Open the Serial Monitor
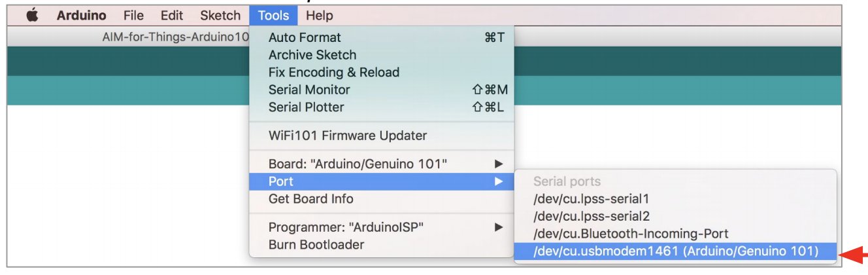The width and height of the screenshot is (868, 275). (382, 90)
